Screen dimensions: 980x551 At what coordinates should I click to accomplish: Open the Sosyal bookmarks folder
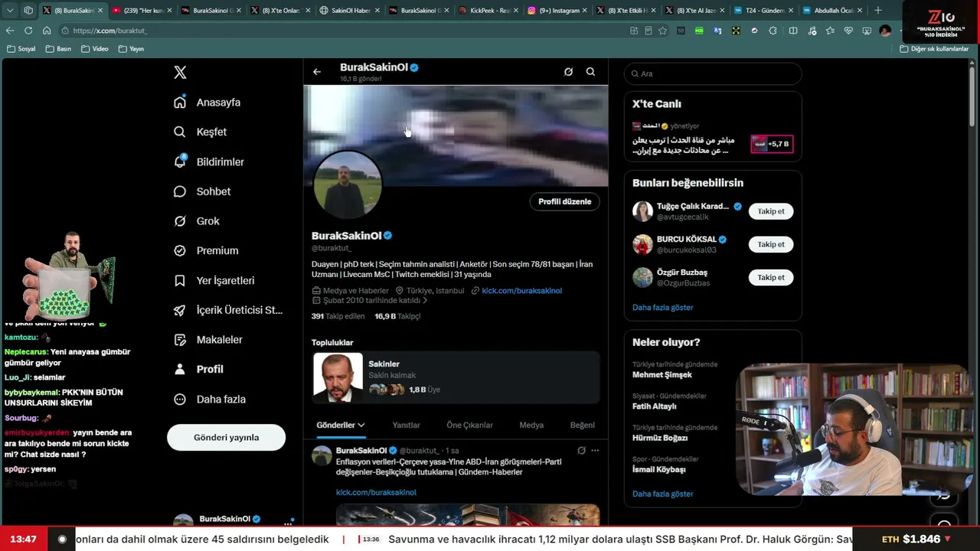[21, 49]
